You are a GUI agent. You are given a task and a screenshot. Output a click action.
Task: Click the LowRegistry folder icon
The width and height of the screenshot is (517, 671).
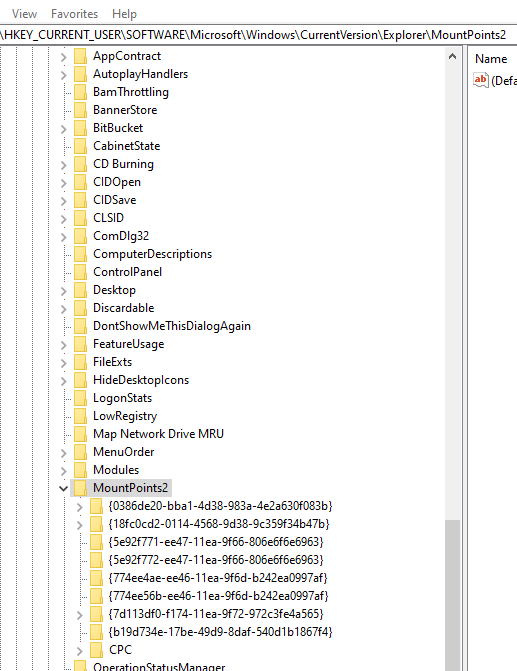click(80, 416)
